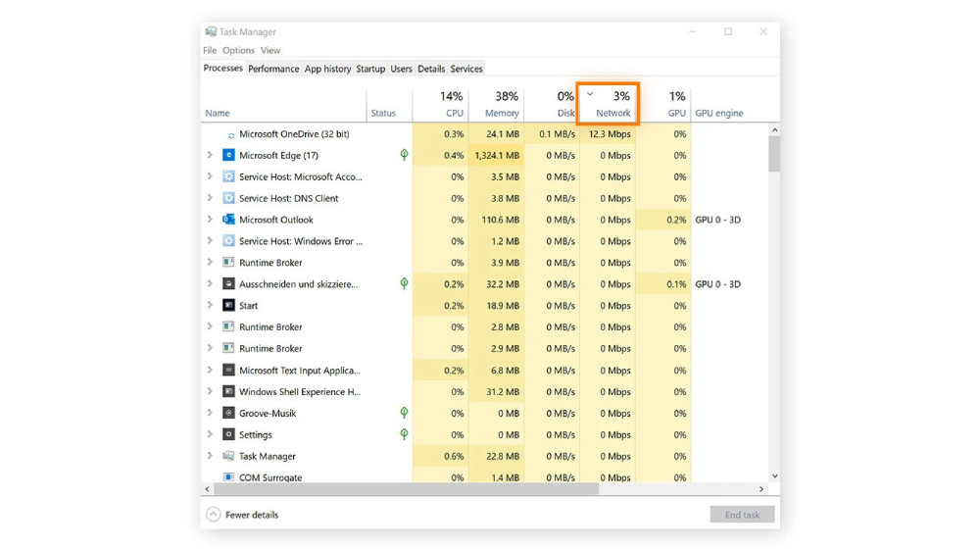The height and width of the screenshot is (549, 980).
Task: Click the Groove-Musik app icon
Action: pos(228,413)
